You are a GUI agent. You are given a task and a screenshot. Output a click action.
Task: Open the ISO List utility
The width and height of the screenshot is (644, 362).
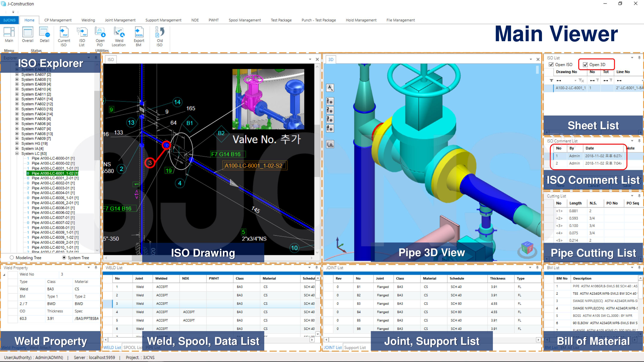click(82, 37)
